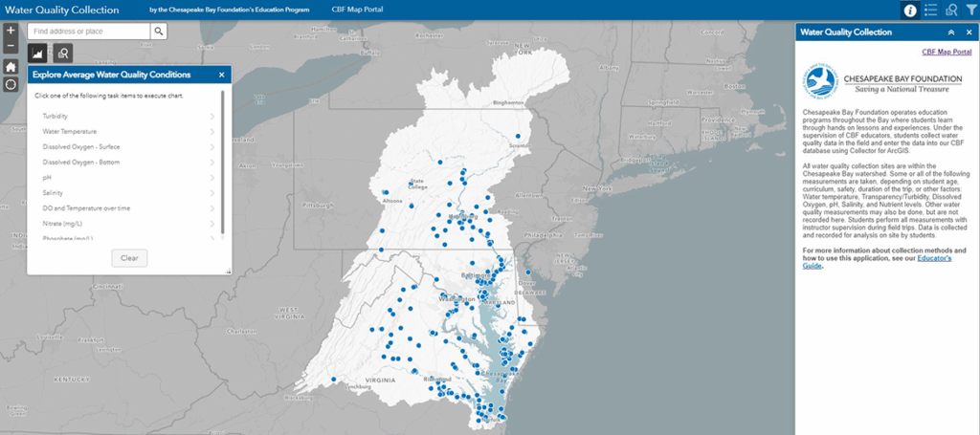Run the Turbidity chart task
The height and width of the screenshot is (435, 980).
tap(128, 117)
